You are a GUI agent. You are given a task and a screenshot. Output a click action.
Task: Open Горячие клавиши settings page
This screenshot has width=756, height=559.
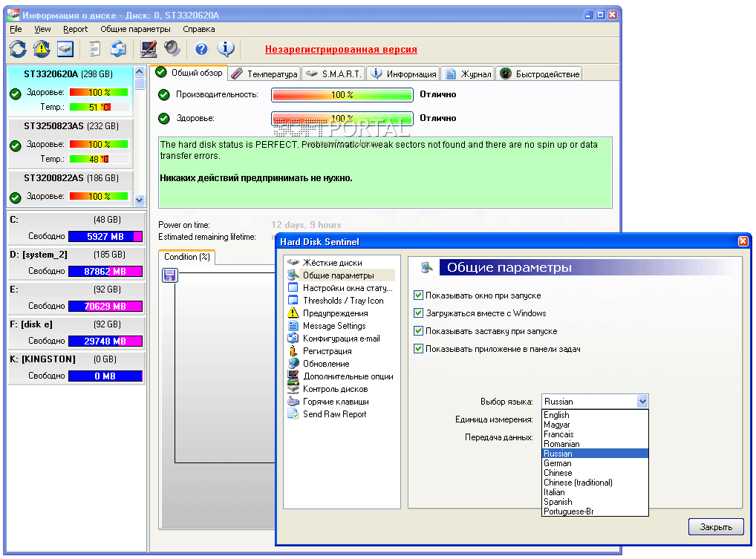(336, 402)
